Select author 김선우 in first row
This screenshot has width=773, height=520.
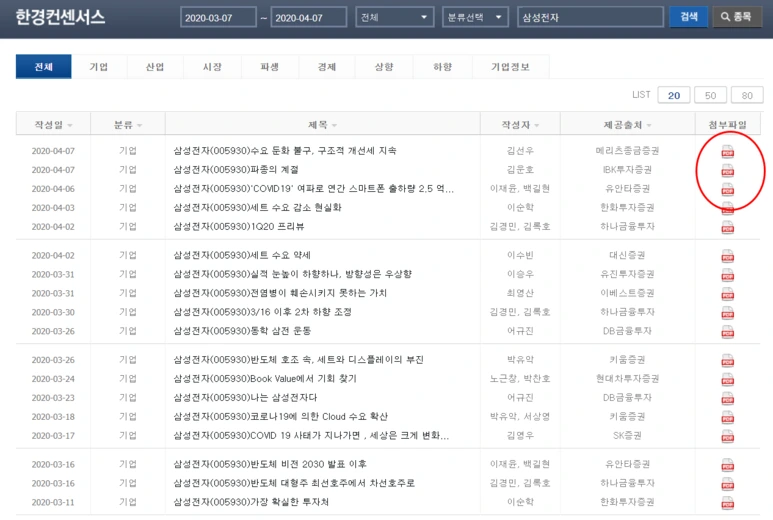pos(520,150)
